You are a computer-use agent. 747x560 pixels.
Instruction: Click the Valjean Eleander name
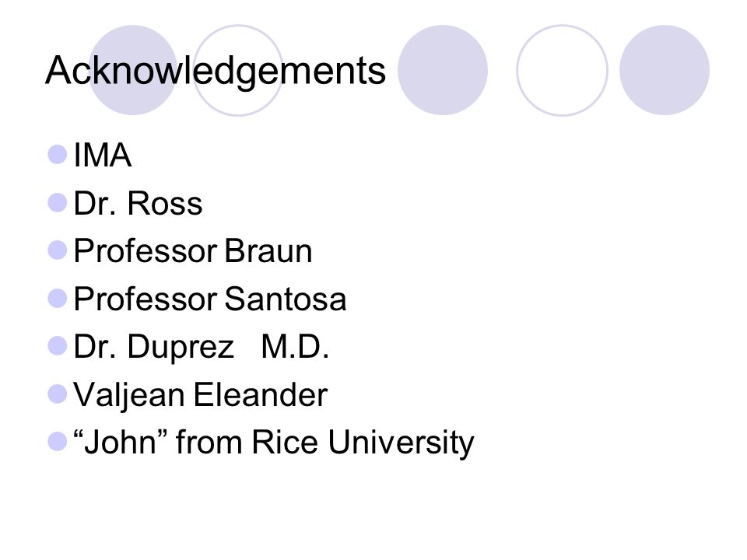[x=201, y=395]
